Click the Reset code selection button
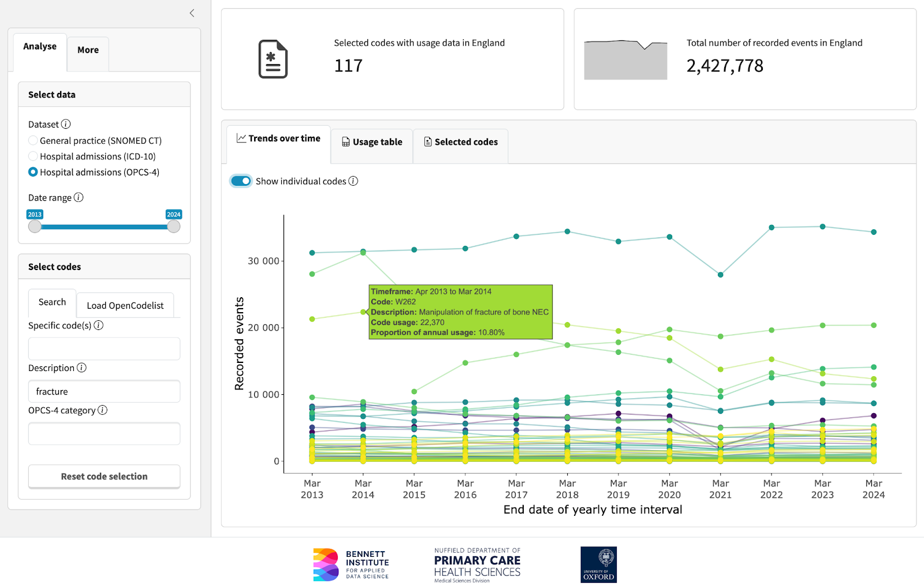The width and height of the screenshot is (924, 588). click(x=104, y=476)
